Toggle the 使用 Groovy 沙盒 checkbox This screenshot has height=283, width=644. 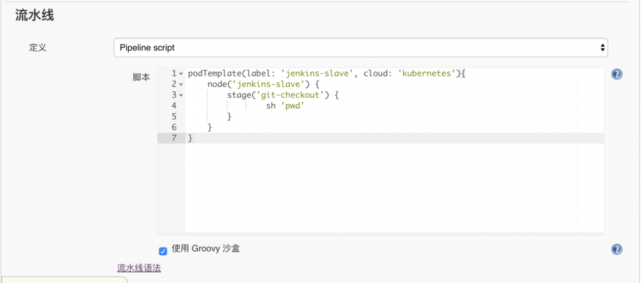(163, 251)
